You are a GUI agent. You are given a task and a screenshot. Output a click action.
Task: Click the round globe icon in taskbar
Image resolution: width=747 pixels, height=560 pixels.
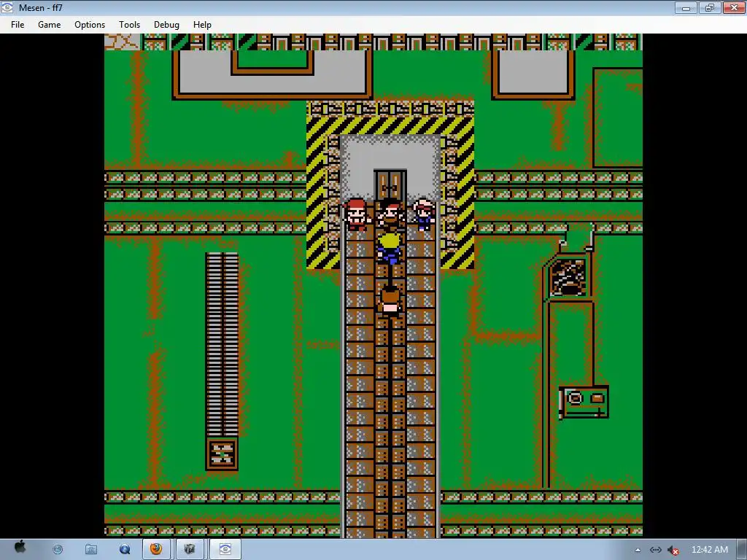pyautogui.click(x=58, y=550)
